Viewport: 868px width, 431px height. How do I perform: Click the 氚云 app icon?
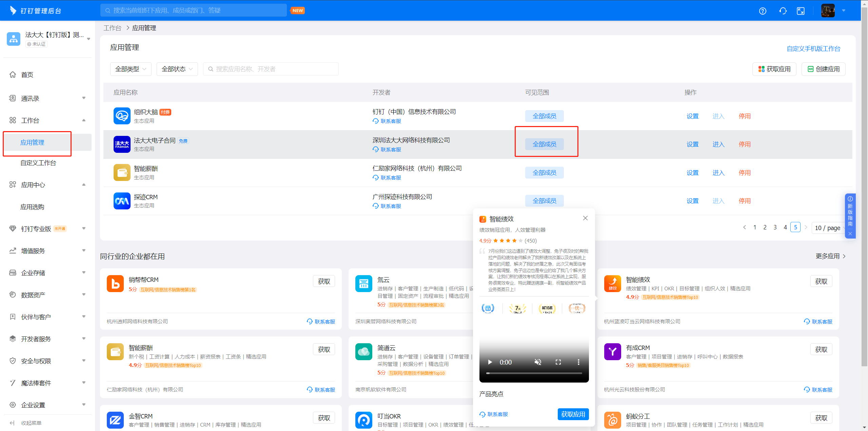(x=363, y=284)
